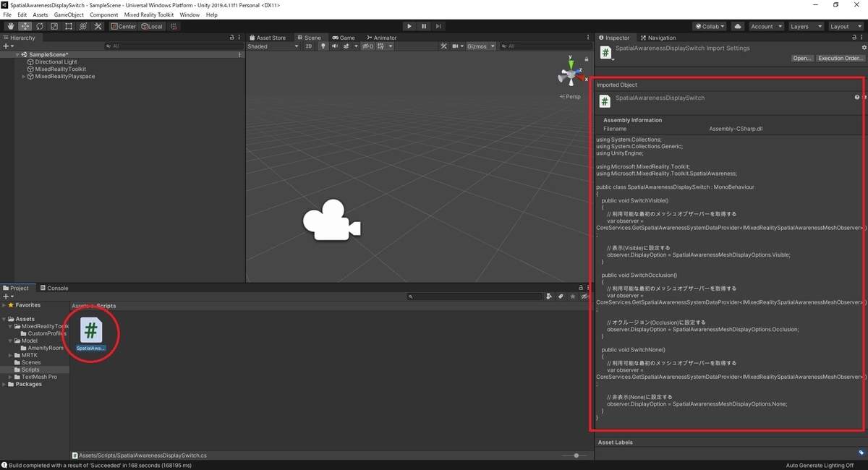Switch to the Console tab

(x=54, y=288)
